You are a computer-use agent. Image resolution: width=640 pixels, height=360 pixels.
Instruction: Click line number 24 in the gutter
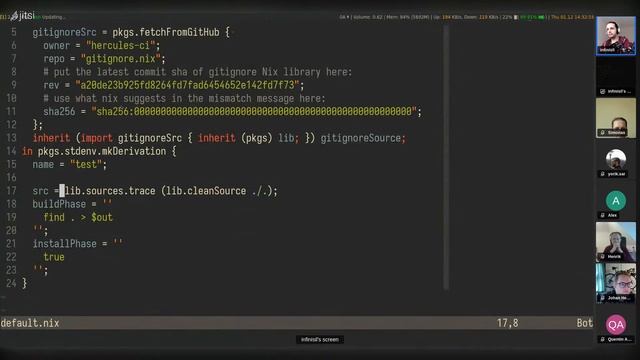(x=11, y=283)
